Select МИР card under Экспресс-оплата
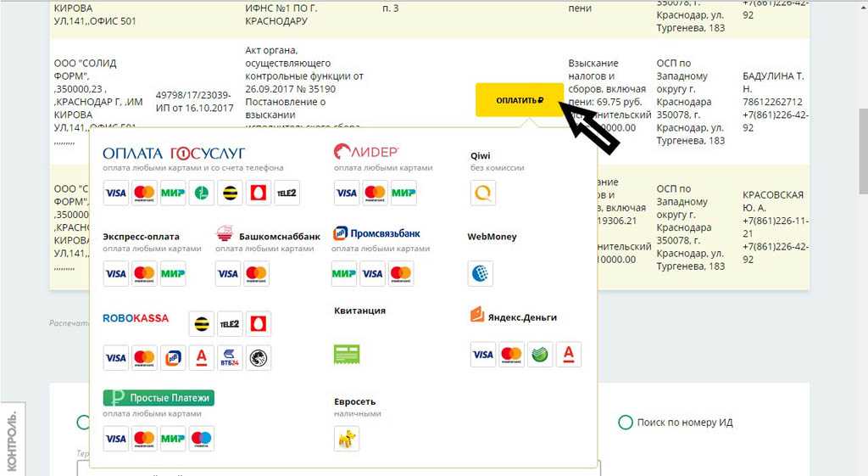This screenshot has height=476, width=868. coord(173,273)
